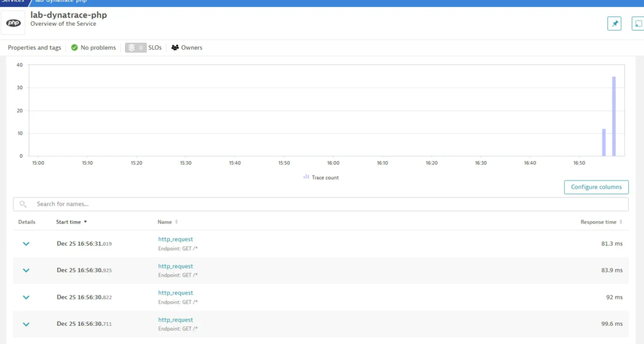The height and width of the screenshot is (344, 644).
Task: Expand the 16:56:30.711 trace row chevron
Action: 26,325
